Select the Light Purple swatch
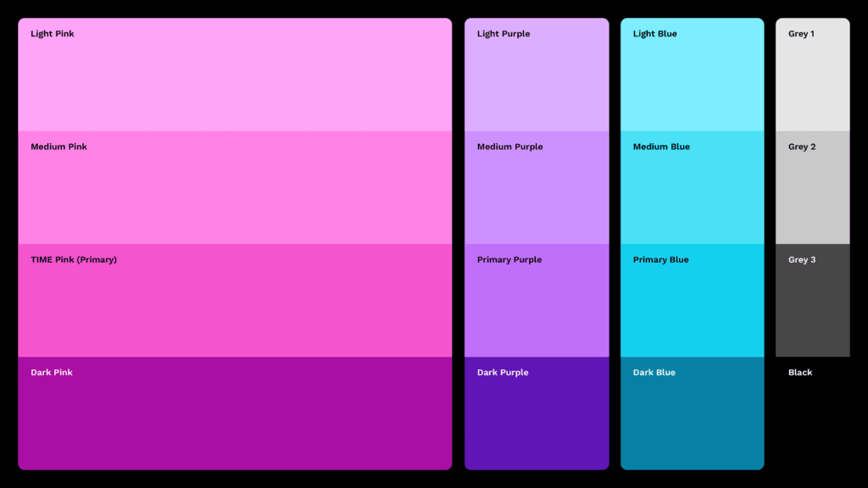The height and width of the screenshot is (488, 868). (537, 75)
